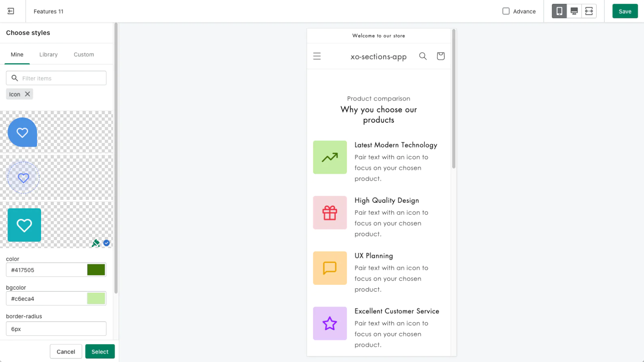
Task: Choose the teal square heart style
Action: (24, 225)
